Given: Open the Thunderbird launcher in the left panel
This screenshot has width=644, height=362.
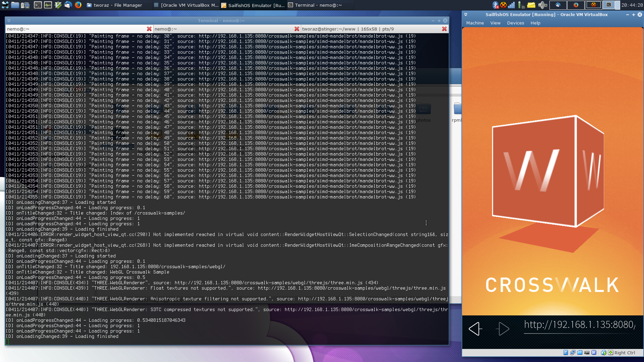Looking at the screenshot, I should [x=68, y=5].
